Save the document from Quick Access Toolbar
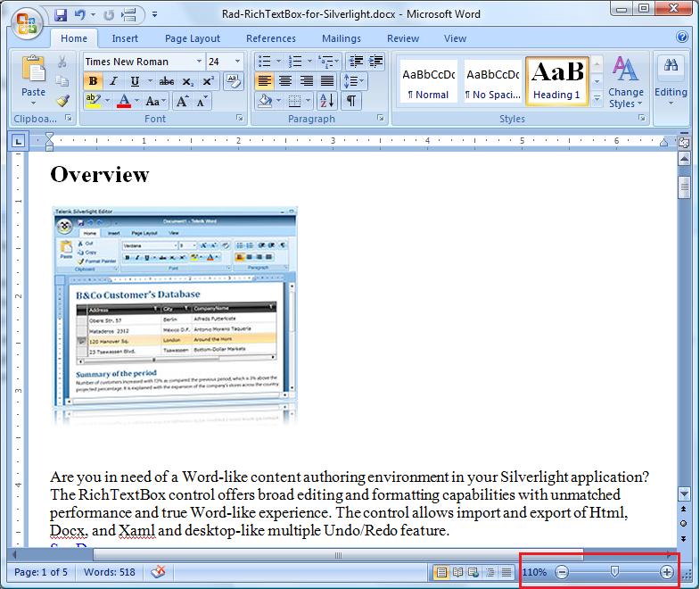The width and height of the screenshot is (700, 589). click(x=61, y=15)
